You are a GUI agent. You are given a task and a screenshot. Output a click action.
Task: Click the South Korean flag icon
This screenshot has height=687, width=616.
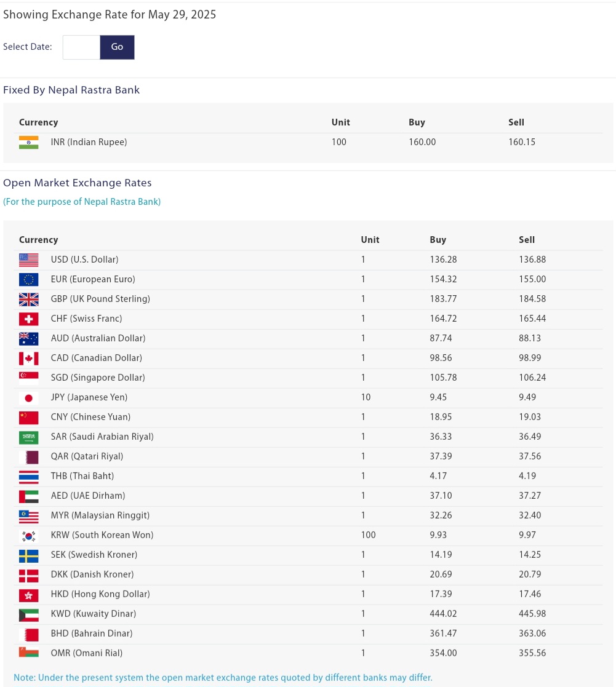coord(29,535)
